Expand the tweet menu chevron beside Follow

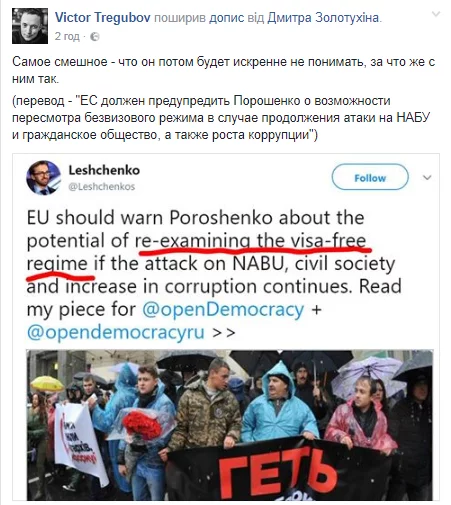[x=427, y=178]
